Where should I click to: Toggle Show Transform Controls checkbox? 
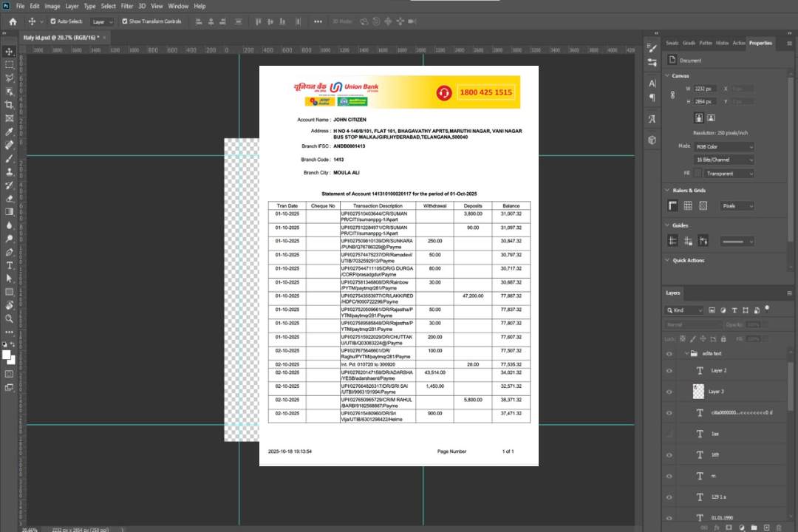125,21
